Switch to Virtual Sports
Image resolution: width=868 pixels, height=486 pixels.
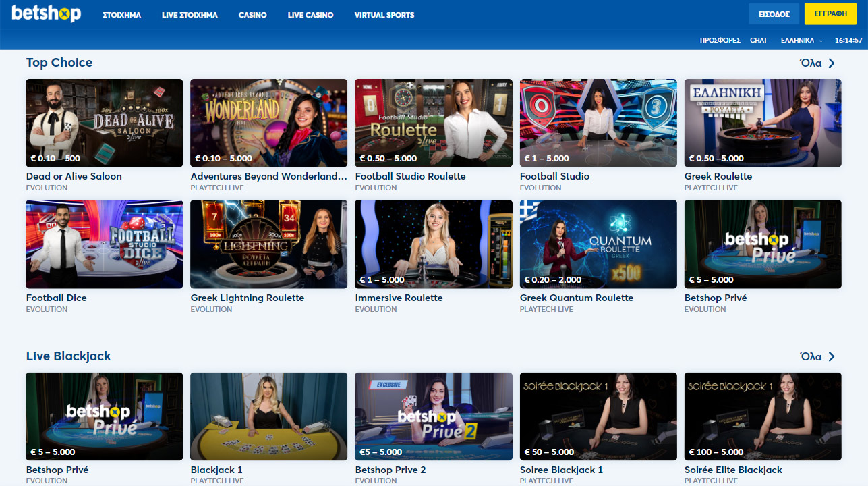coord(384,15)
